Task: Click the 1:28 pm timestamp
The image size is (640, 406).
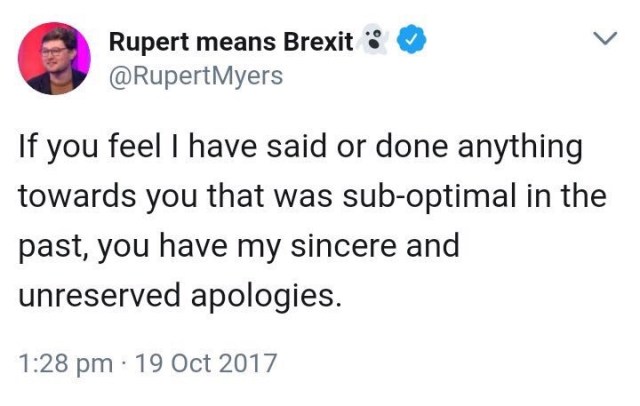Action: pos(65,362)
